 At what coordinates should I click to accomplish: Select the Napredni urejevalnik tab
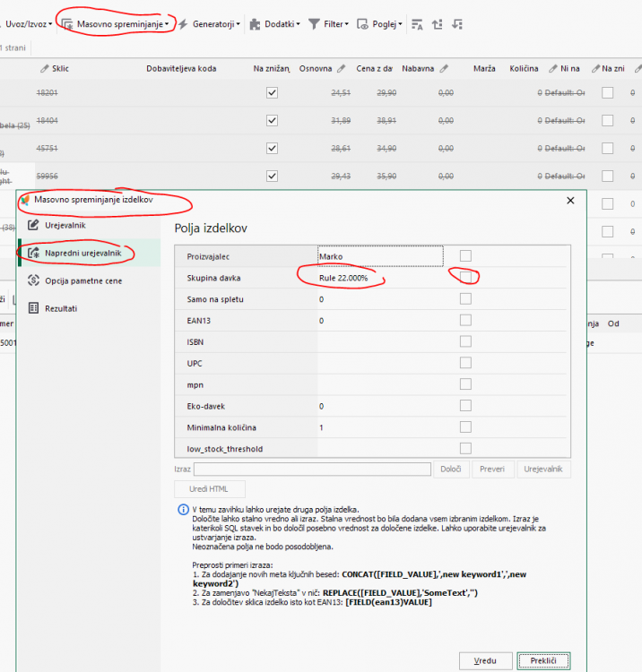pos(82,254)
